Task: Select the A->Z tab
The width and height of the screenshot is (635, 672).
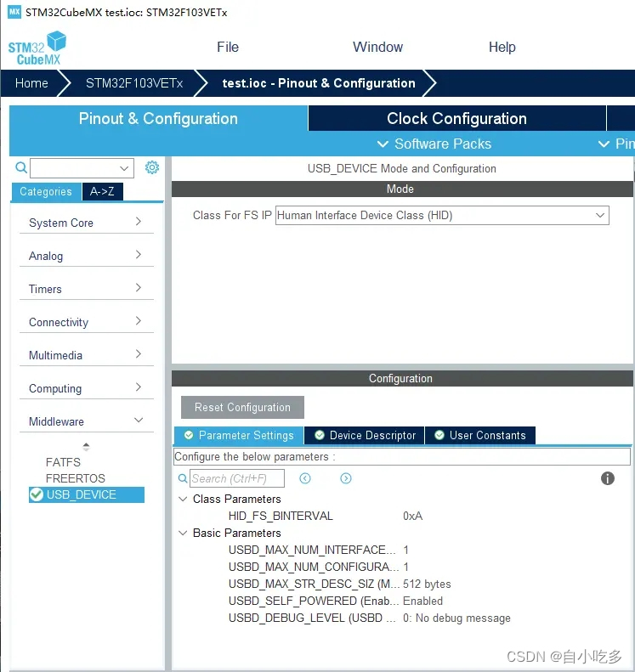Action: (x=102, y=191)
